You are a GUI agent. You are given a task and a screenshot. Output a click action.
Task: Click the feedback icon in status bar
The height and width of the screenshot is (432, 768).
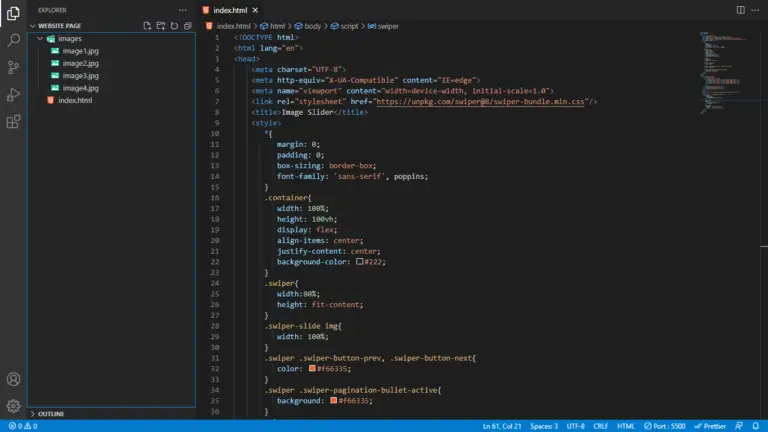tap(739, 426)
